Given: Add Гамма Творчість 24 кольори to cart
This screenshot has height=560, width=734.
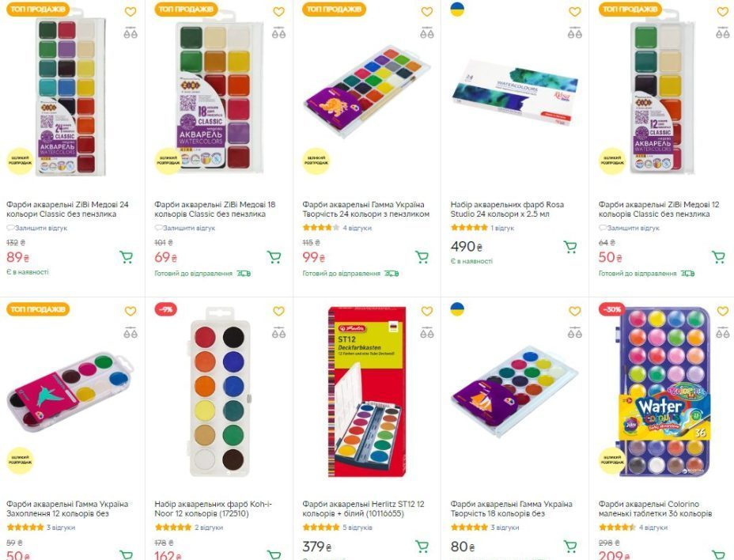Looking at the screenshot, I should [x=422, y=257].
